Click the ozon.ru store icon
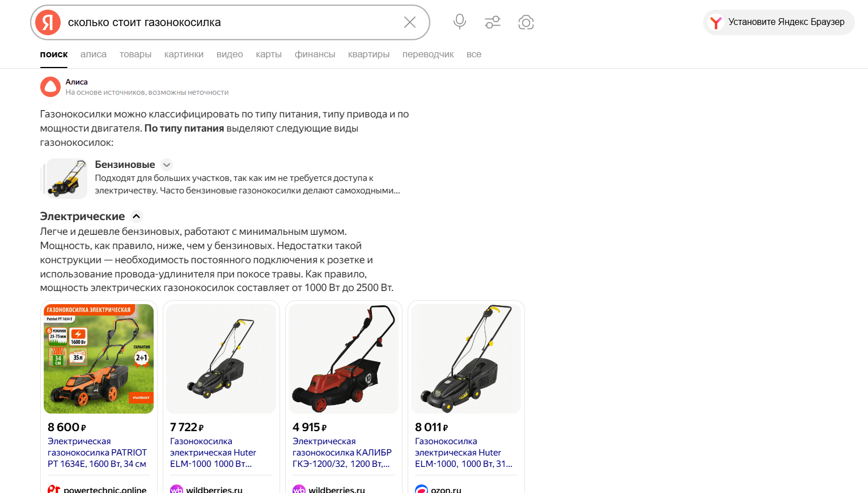 pos(421,490)
